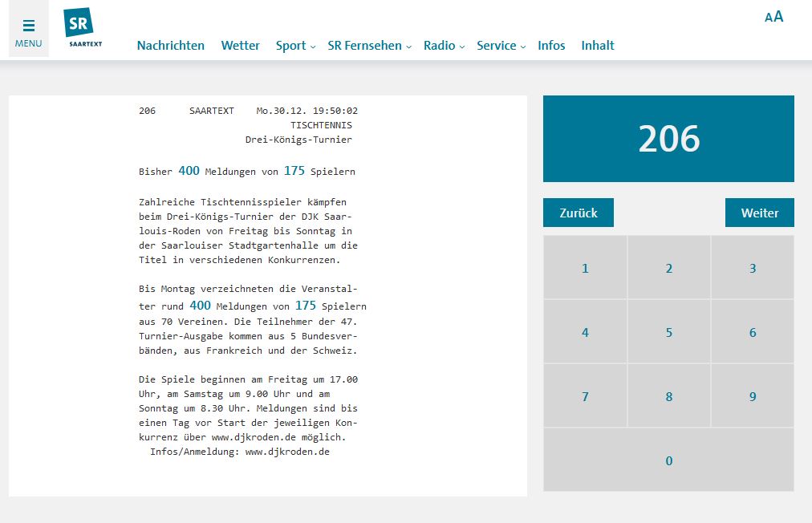Image resolution: width=812 pixels, height=523 pixels.
Task: Expand the Radio dropdown menu
Action: [444, 46]
